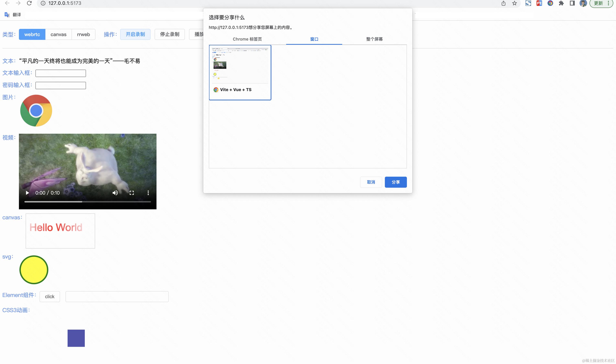Click the bookmark star icon
Viewport: 616px width, 364px height.
coord(515,3)
